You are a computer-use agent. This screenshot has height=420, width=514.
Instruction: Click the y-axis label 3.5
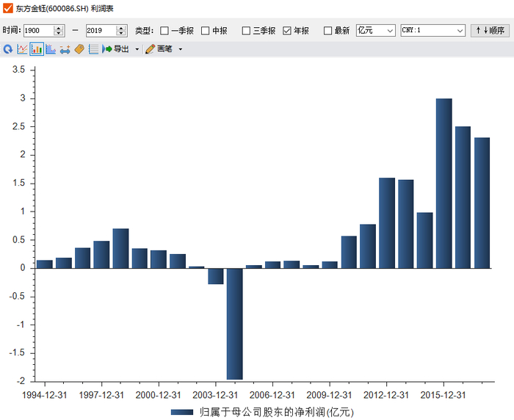(18, 70)
